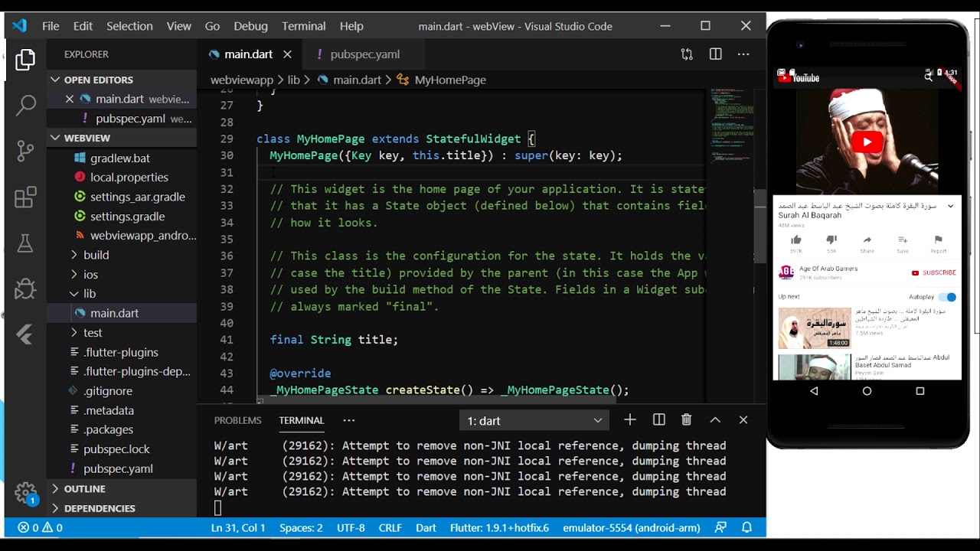This screenshot has height=551, width=980.
Task: Kill terminal with the trash icon
Action: click(687, 420)
